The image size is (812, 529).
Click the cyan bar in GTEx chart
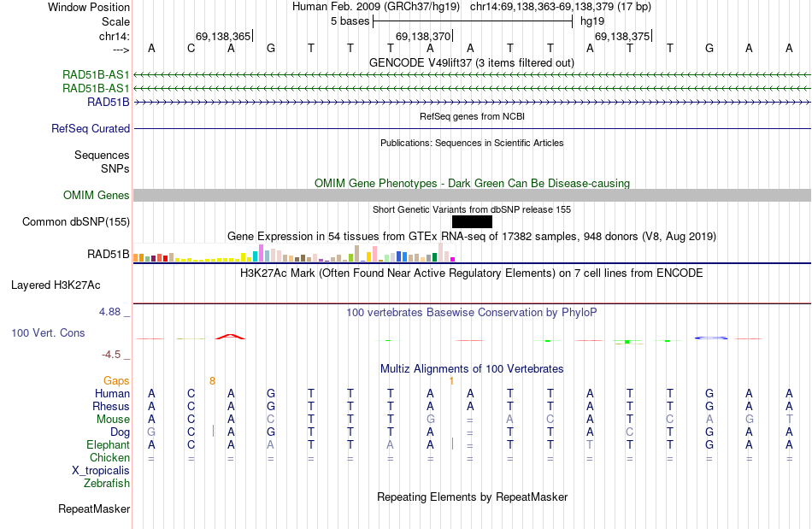tap(256, 256)
